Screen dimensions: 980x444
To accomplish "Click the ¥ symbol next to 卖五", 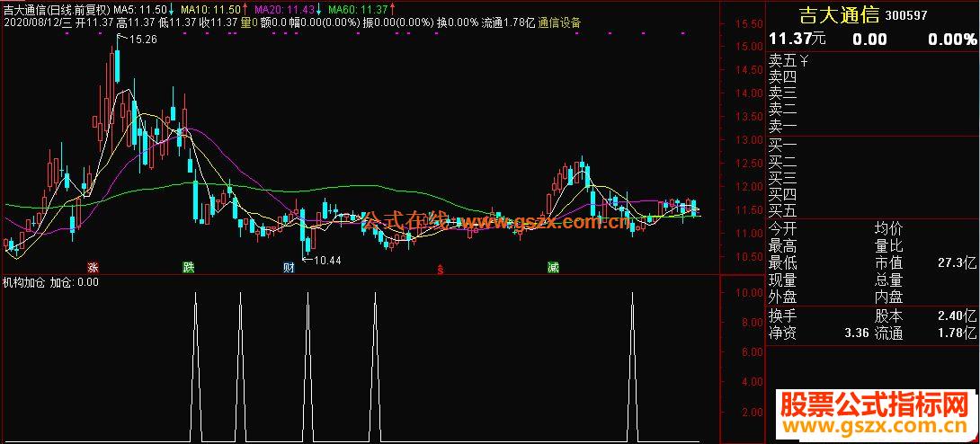I will (805, 61).
